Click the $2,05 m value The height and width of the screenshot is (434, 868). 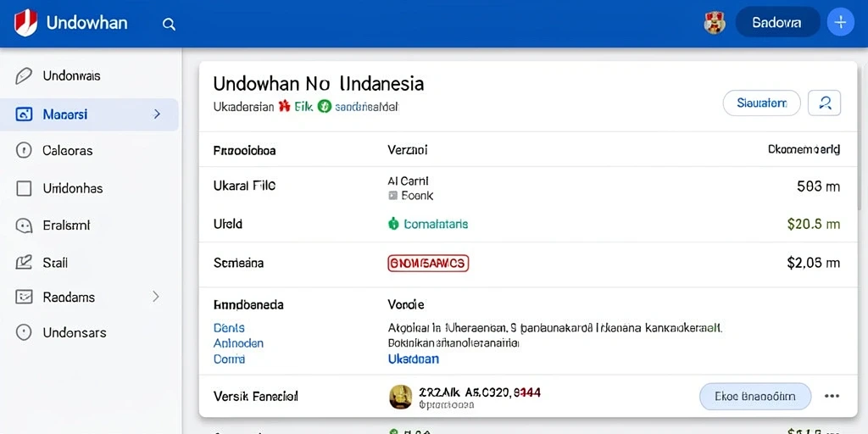click(x=814, y=264)
